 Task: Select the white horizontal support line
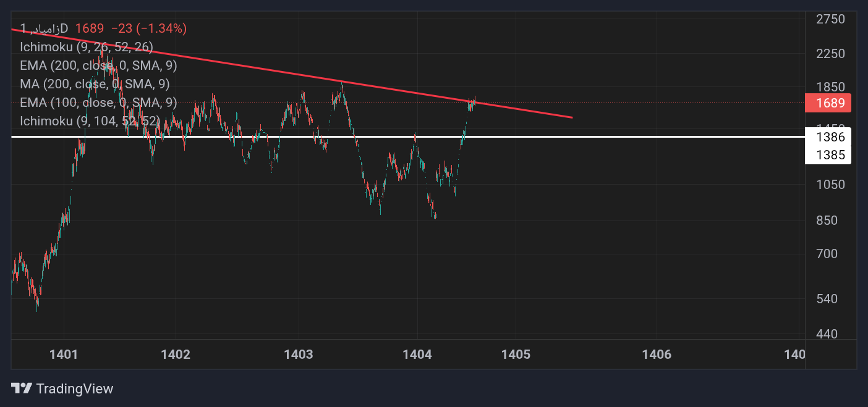(408, 136)
